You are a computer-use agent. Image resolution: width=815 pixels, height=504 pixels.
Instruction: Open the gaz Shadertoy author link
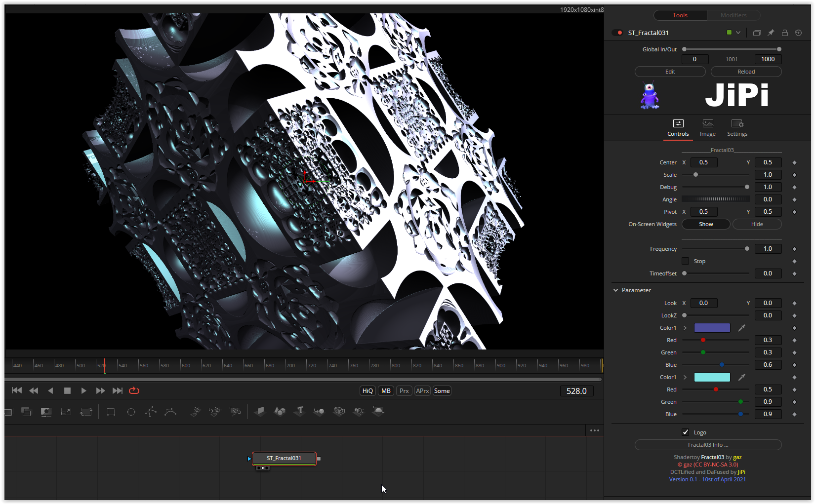point(737,457)
